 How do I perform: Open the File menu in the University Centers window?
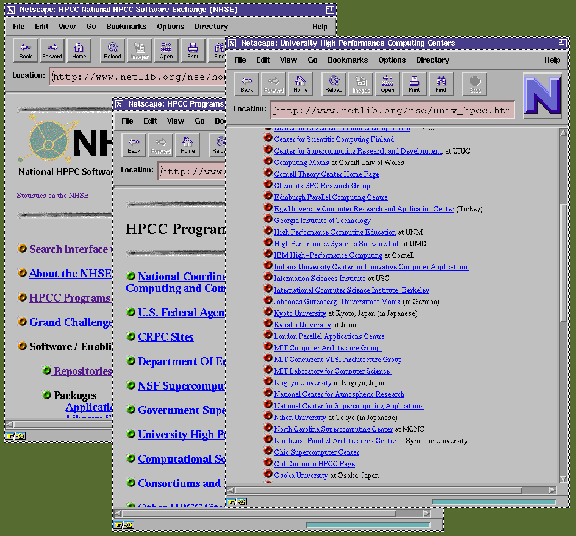(x=240, y=60)
